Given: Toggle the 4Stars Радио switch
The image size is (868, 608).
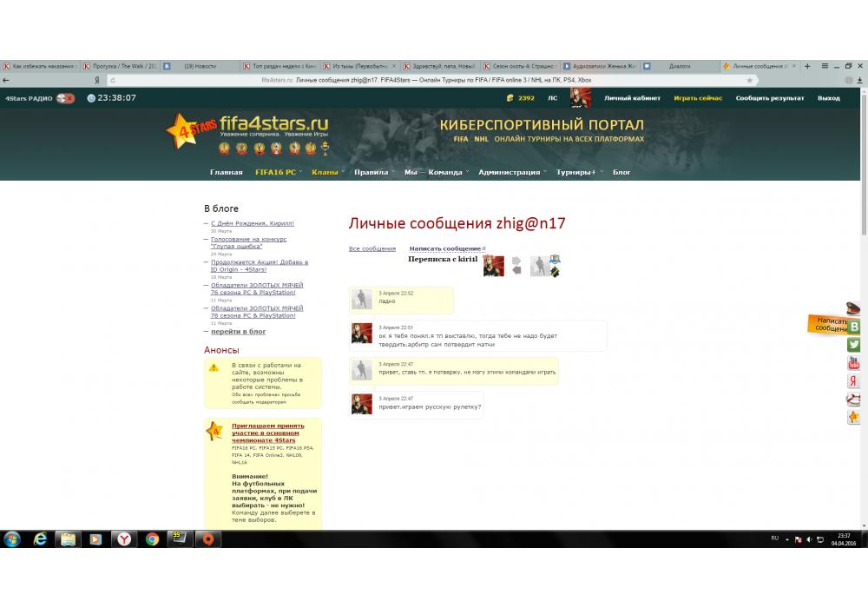Looking at the screenshot, I should (x=65, y=98).
